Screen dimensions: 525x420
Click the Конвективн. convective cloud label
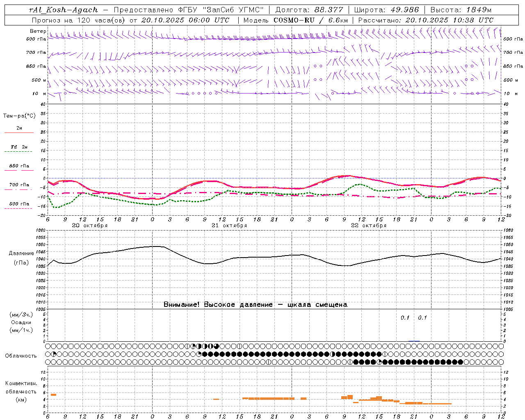21,383
